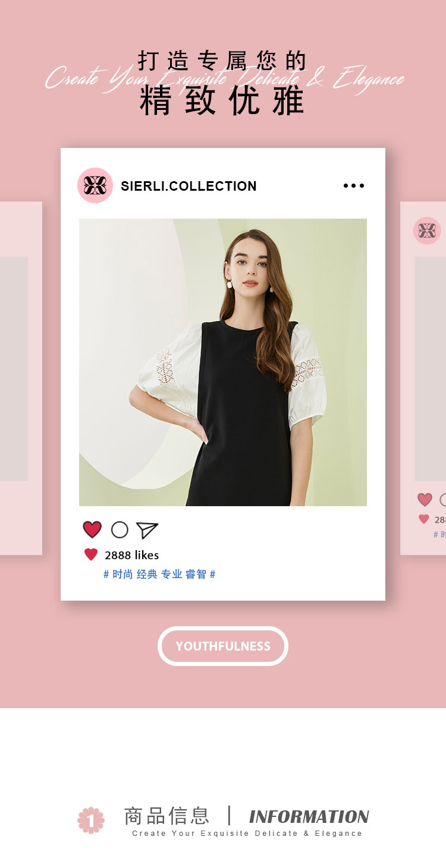The width and height of the screenshot is (446, 868).
Task: Click heart icon on the right partial card
Action: click(x=425, y=500)
